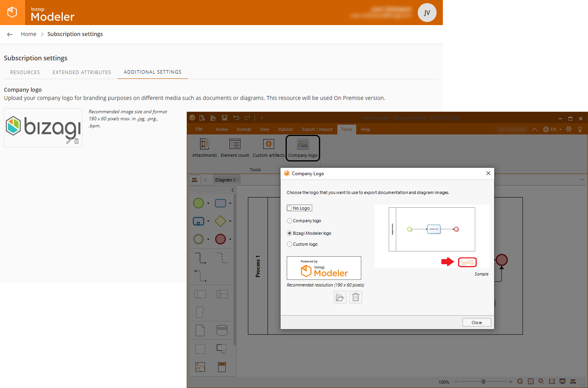Expand End Event dropdown arrow in palette
This screenshot has height=388, width=588.
pyautogui.click(x=230, y=239)
